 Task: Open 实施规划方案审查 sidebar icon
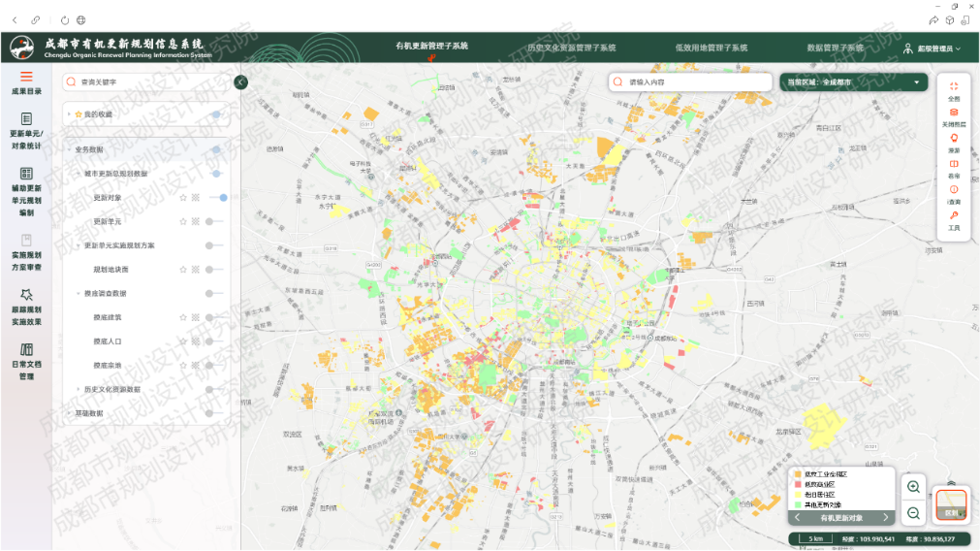[26, 241]
